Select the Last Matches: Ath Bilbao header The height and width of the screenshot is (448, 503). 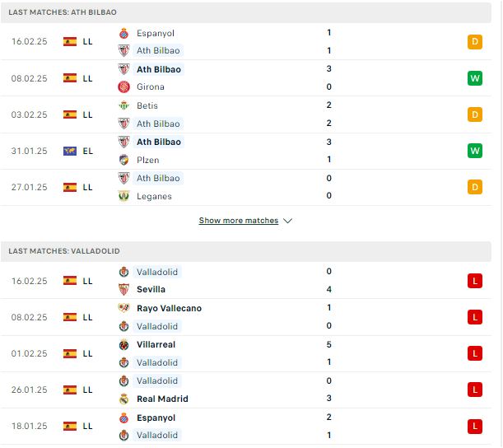[x=245, y=12]
